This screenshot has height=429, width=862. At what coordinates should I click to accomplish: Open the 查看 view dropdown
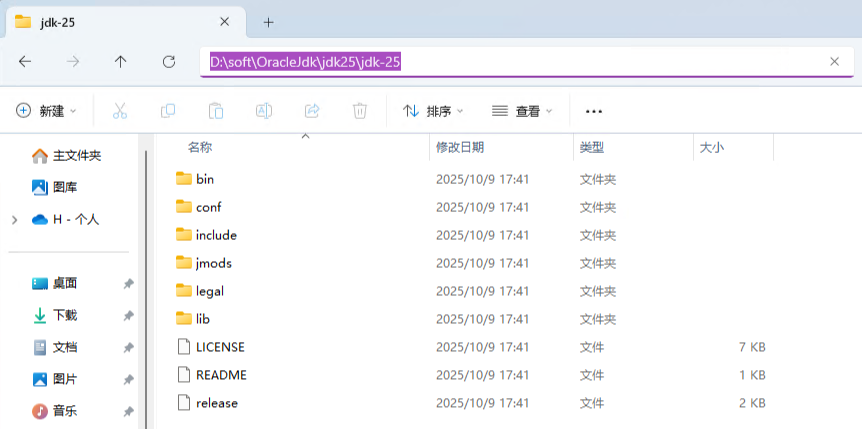pos(522,111)
